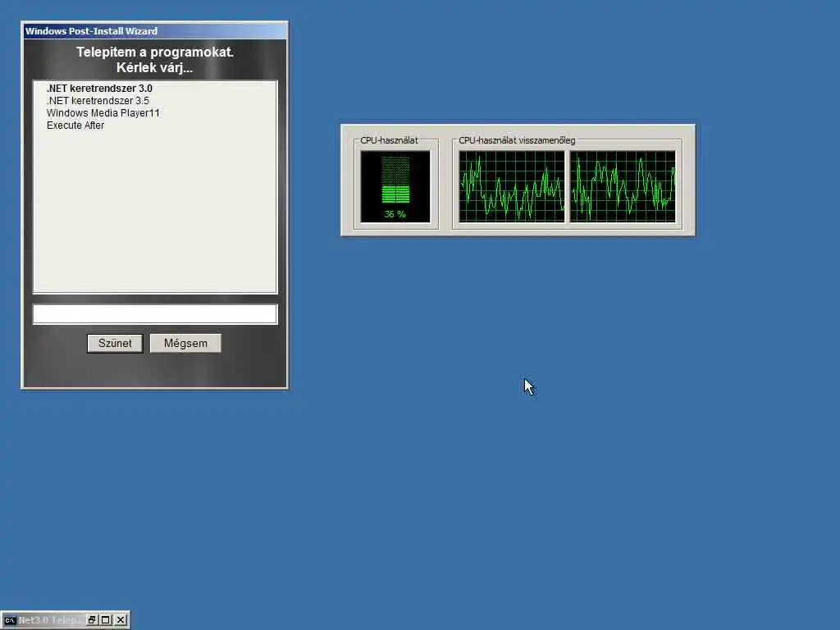Click the CPU-használat visszamenőleg label
Image resolution: width=840 pixels, height=630 pixels.
coord(517,140)
